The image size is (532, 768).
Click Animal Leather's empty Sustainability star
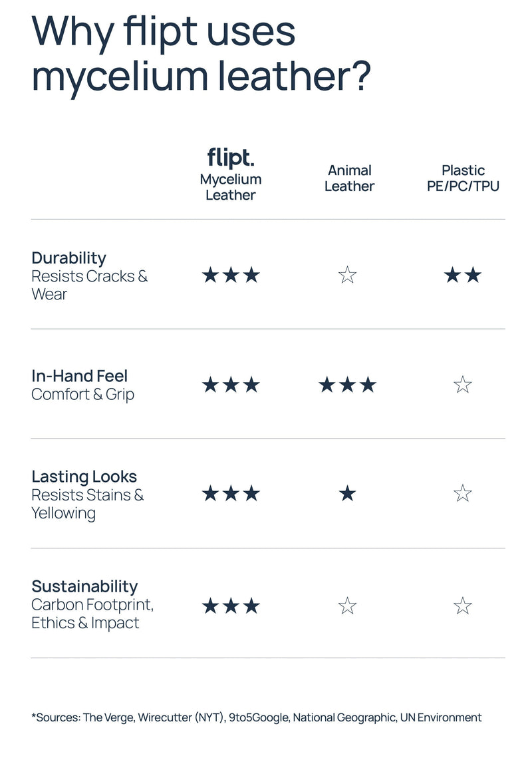tap(347, 606)
